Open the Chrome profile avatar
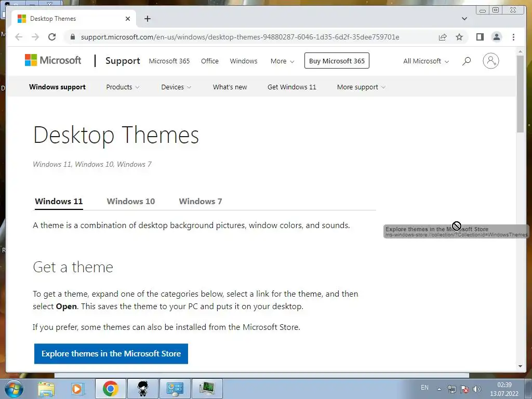 pyautogui.click(x=496, y=37)
